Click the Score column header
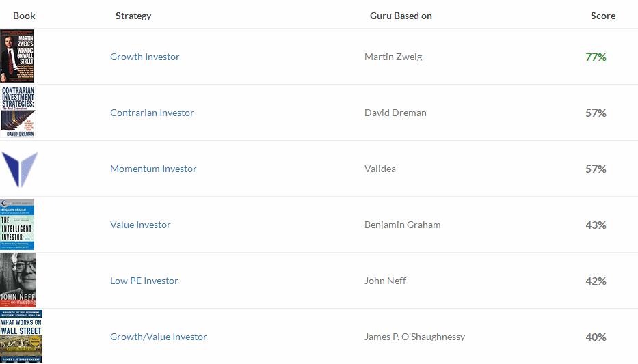638x364 pixels. [x=603, y=16]
